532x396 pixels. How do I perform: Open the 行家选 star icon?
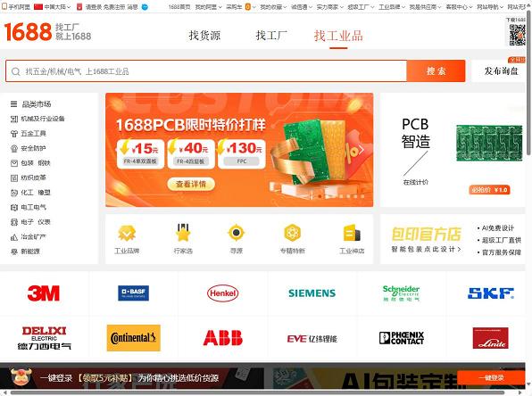coord(183,233)
